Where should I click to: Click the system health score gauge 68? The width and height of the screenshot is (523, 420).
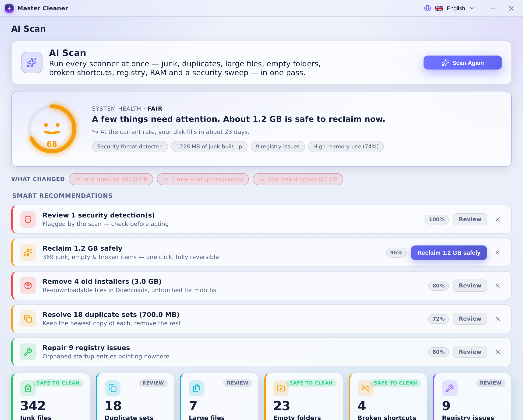52,129
